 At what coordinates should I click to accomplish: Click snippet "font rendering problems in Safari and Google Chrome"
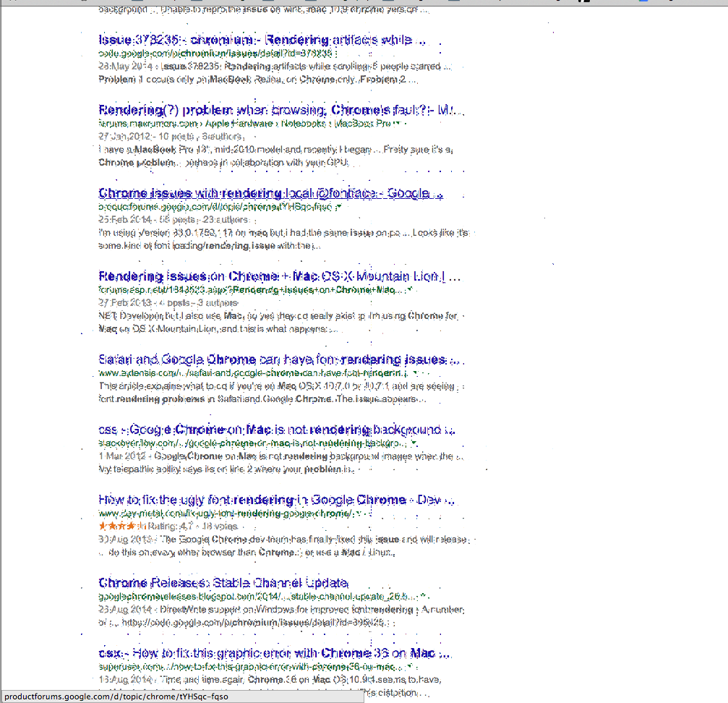(262, 399)
